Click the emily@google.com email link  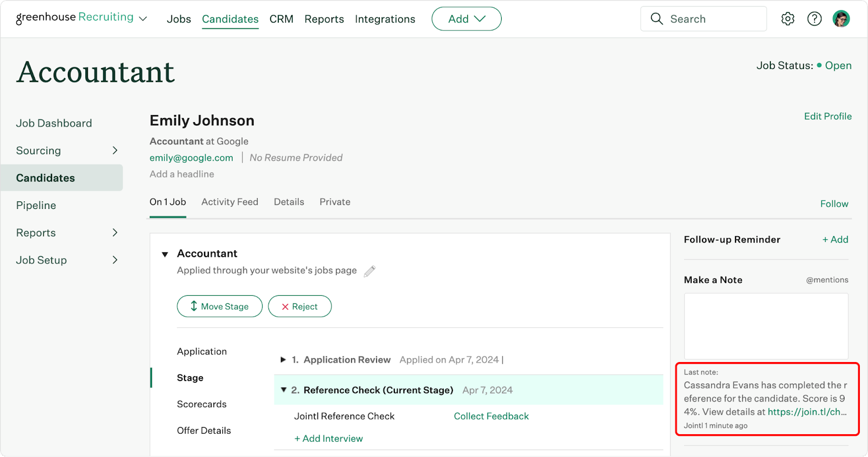point(192,157)
